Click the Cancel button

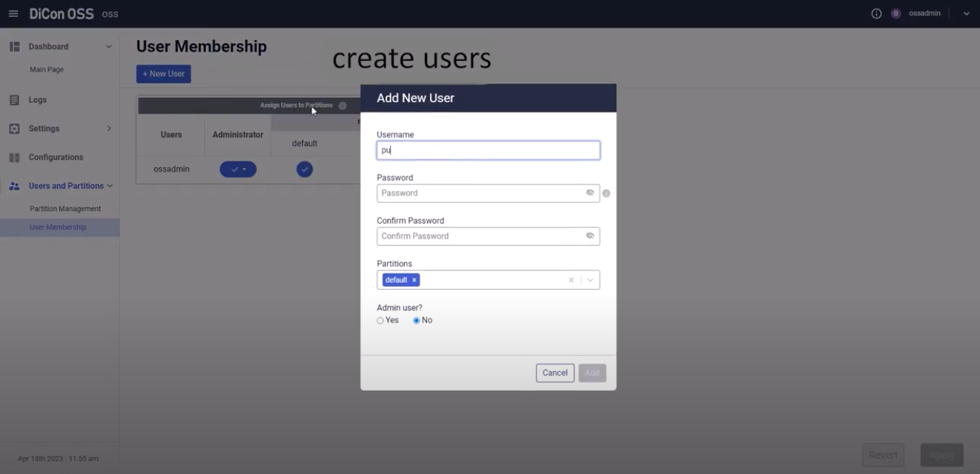pos(554,373)
